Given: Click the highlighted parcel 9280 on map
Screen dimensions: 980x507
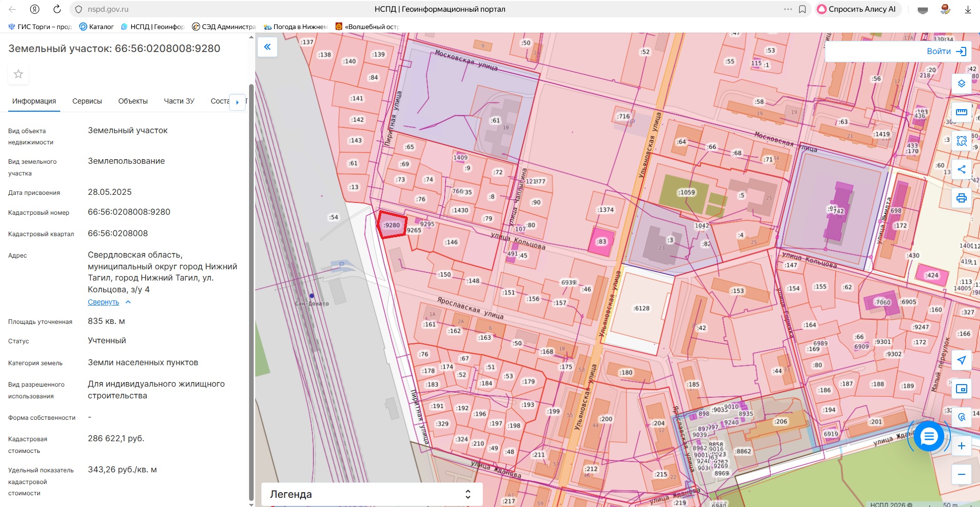Looking at the screenshot, I should point(392,225).
